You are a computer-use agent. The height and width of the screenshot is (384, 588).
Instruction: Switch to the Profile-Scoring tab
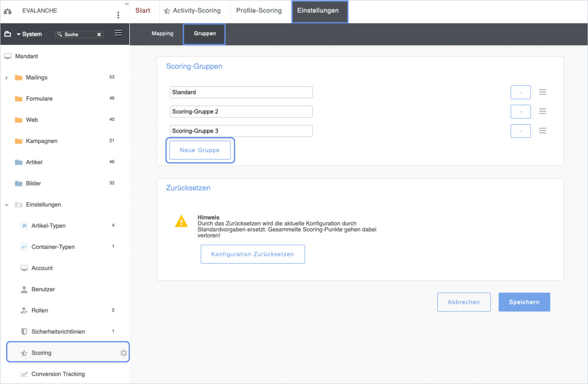tap(259, 10)
